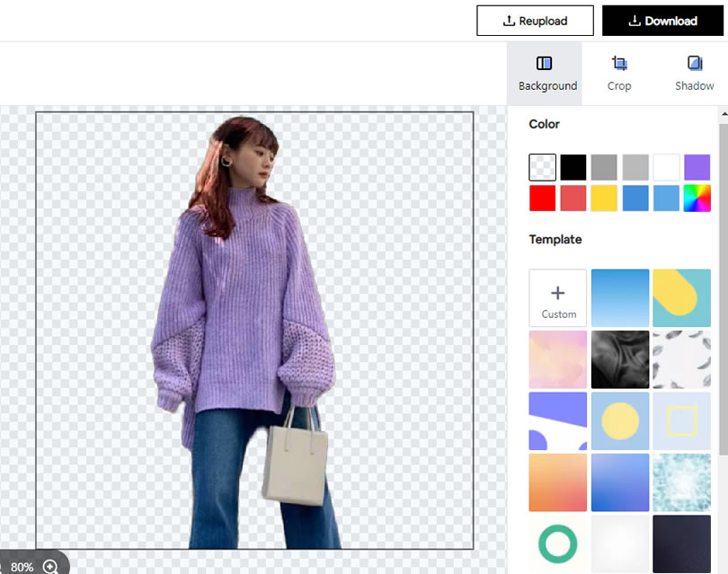This screenshot has height=574, width=728.
Task: Choose the orange sunset gradient template
Action: click(558, 482)
